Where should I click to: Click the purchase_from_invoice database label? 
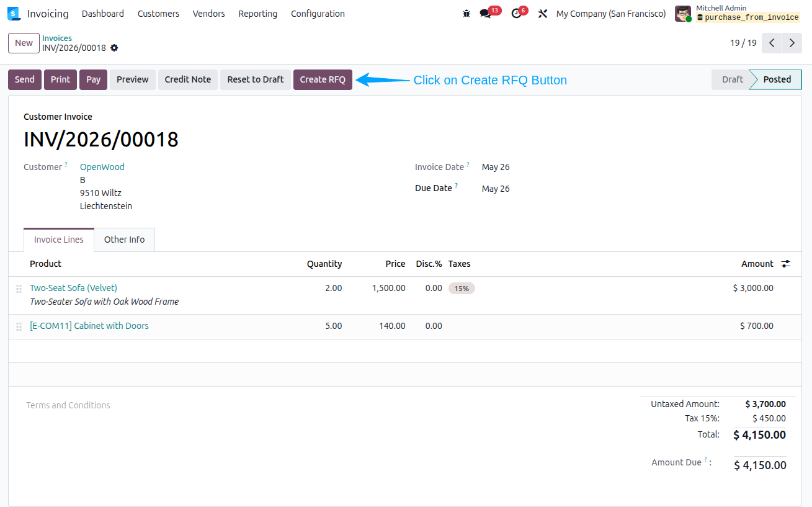click(748, 18)
